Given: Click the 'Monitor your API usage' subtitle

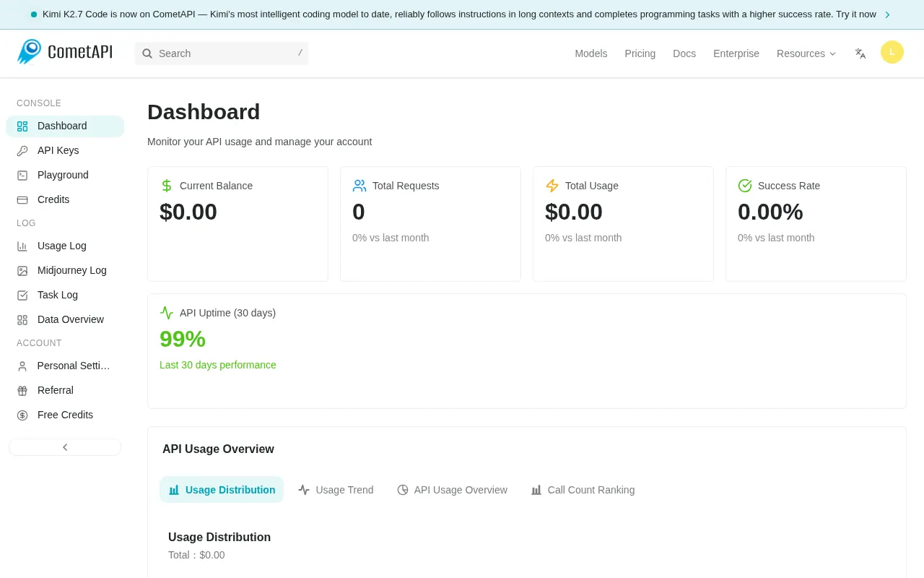Looking at the screenshot, I should (x=260, y=142).
